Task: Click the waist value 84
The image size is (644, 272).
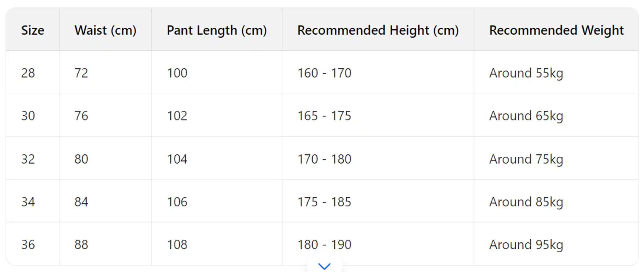Action: [x=81, y=202]
